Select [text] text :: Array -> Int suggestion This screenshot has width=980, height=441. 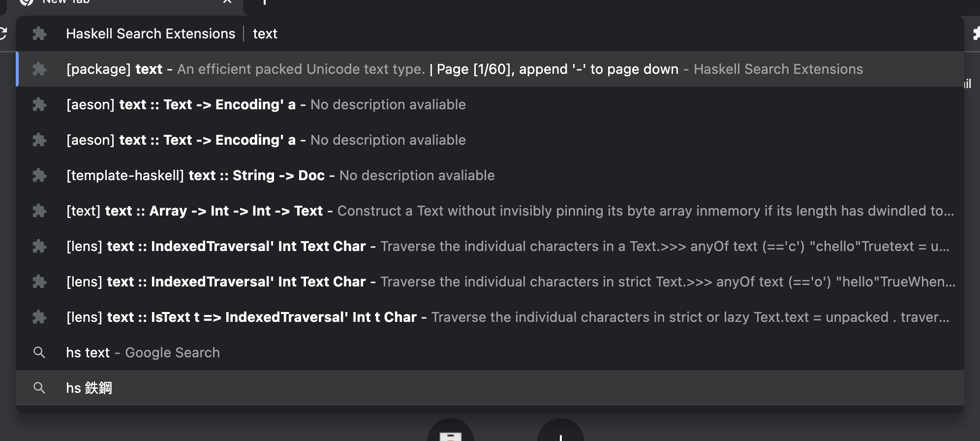(490, 211)
